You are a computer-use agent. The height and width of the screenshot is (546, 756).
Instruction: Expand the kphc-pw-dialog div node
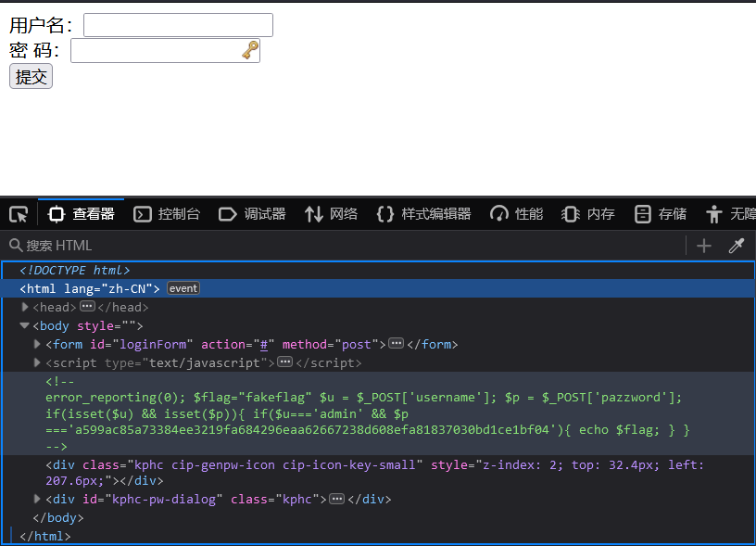click(x=37, y=499)
